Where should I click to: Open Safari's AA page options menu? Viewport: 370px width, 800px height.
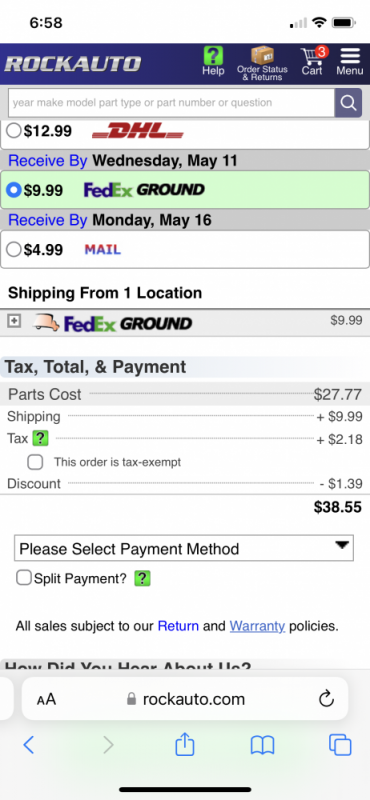click(46, 699)
